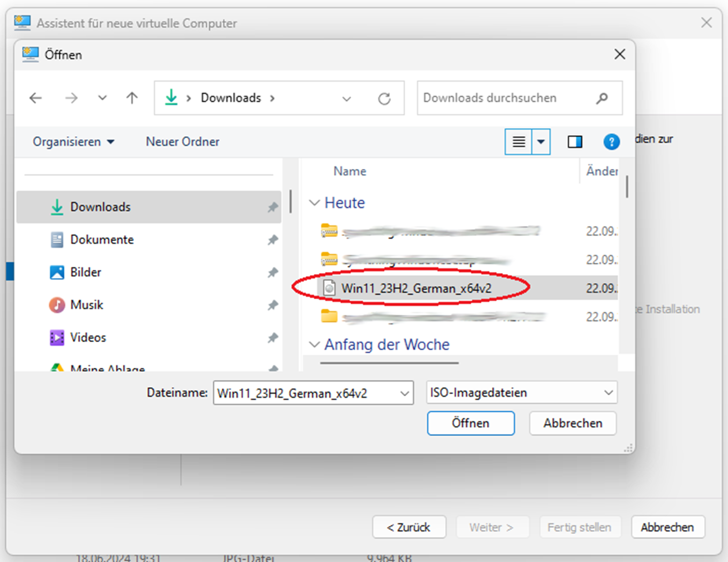This screenshot has height=562, width=728.
Task: Unpin Bilder using its pin icon
Action: pos(273,272)
